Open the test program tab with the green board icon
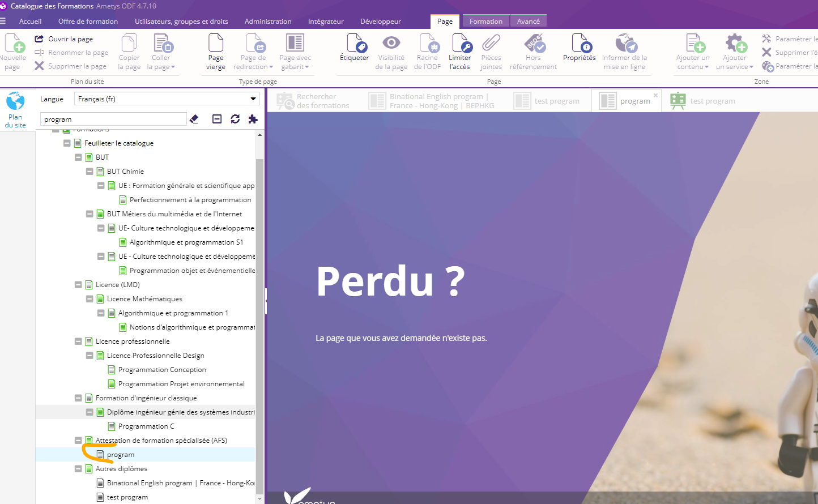Viewport: 818px width, 504px height. 702,101
